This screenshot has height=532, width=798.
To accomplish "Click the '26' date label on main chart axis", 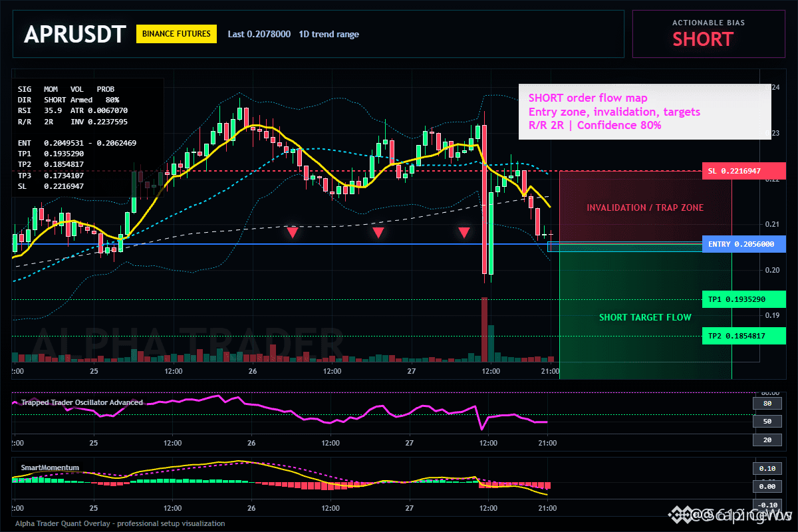I will tap(252, 370).
